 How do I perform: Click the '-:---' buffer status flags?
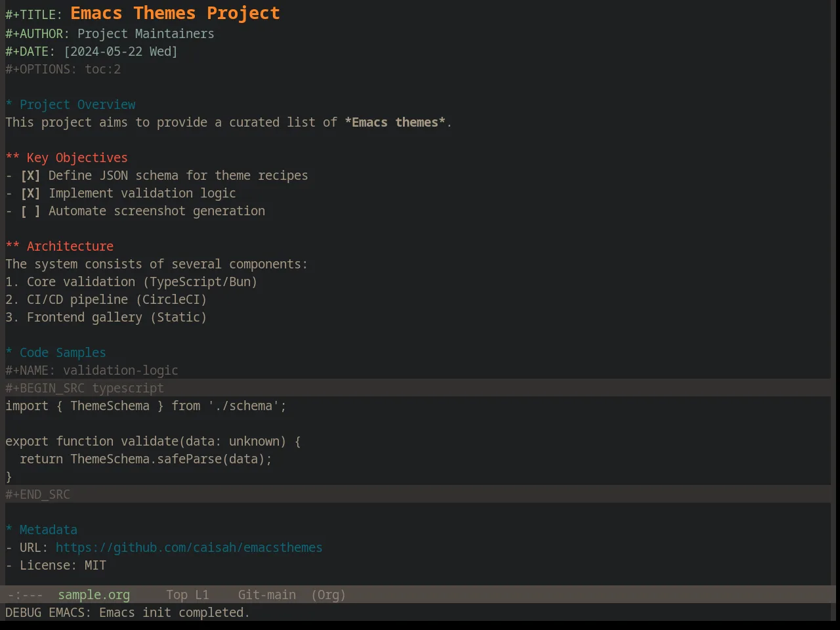[25, 595]
